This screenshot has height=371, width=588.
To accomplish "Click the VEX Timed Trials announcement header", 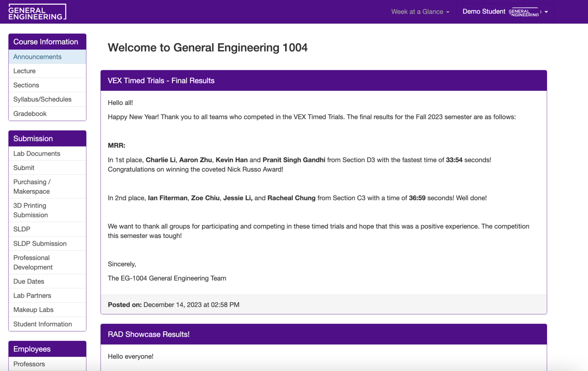I will 161,80.
